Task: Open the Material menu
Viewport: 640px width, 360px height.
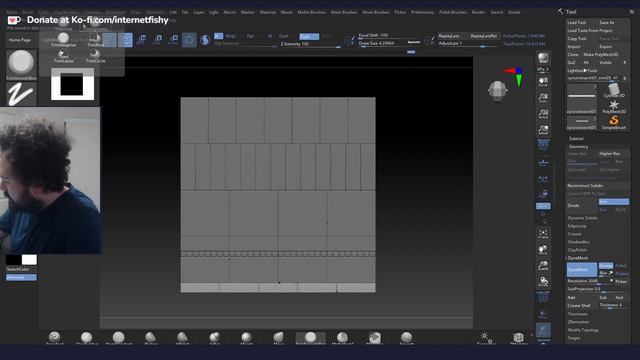Action: click(x=267, y=12)
